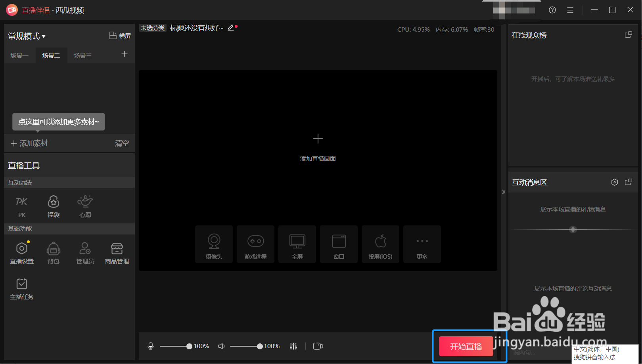This screenshot has height=364, width=642.
Task: Open 直播设置 live settings
Action: click(x=22, y=253)
